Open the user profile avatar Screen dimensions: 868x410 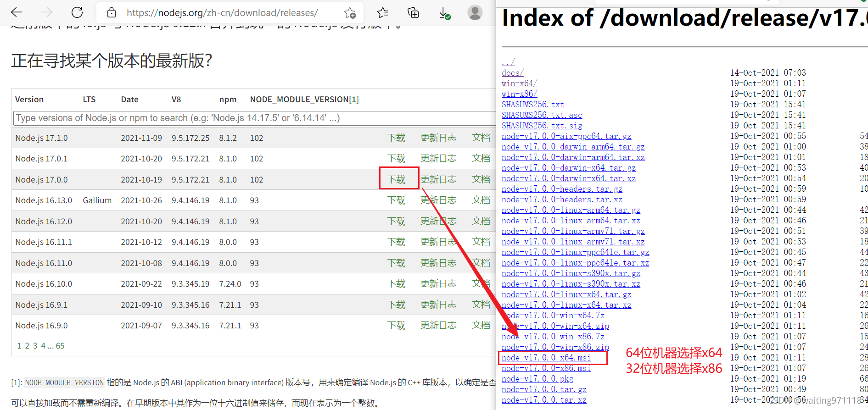(x=475, y=12)
